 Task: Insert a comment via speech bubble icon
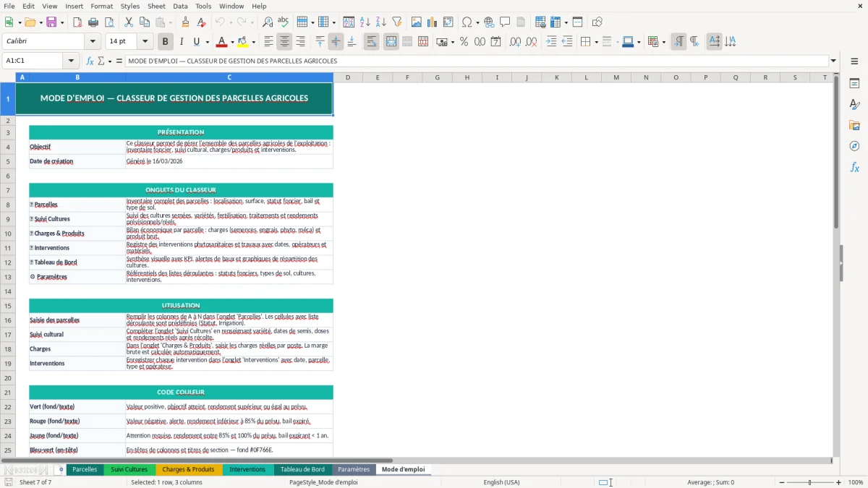coord(505,22)
